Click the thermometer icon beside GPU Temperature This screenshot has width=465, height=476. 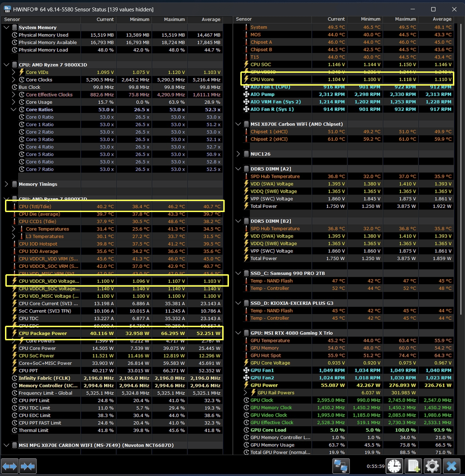point(246,340)
